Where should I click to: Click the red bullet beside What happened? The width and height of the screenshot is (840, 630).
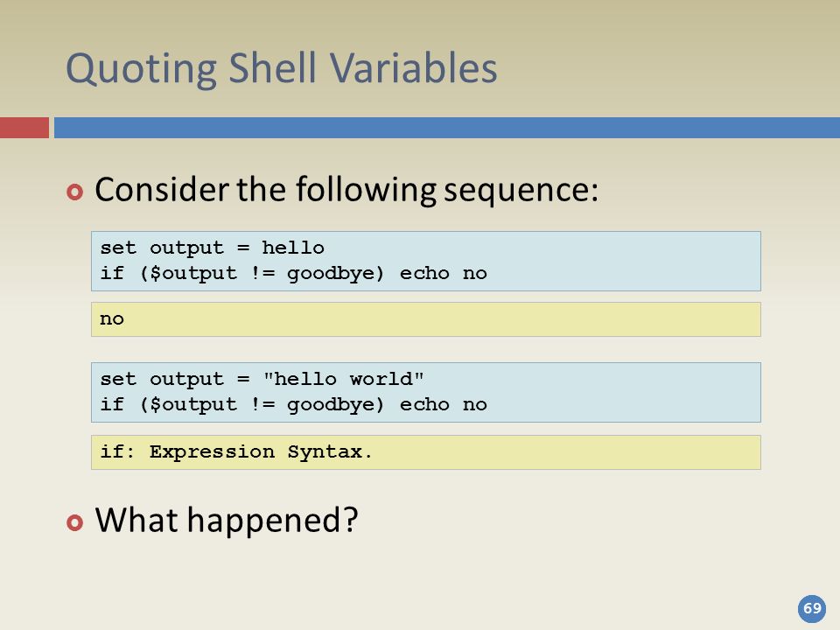(75, 522)
